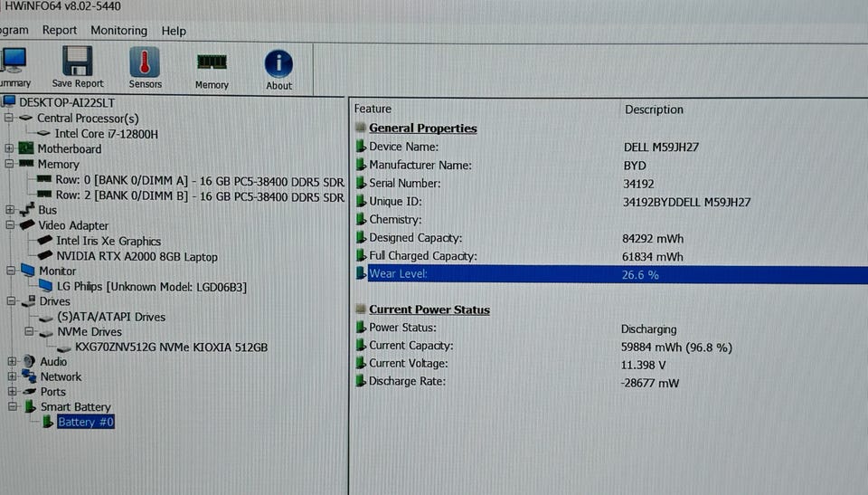This screenshot has width=868, height=495.
Task: Click the Battery #0 green icon
Action: (48, 422)
